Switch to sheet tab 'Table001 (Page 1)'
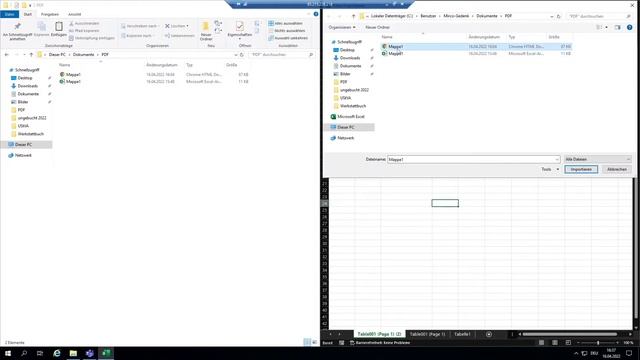Viewport: 640px width, 360px height. 427,334
